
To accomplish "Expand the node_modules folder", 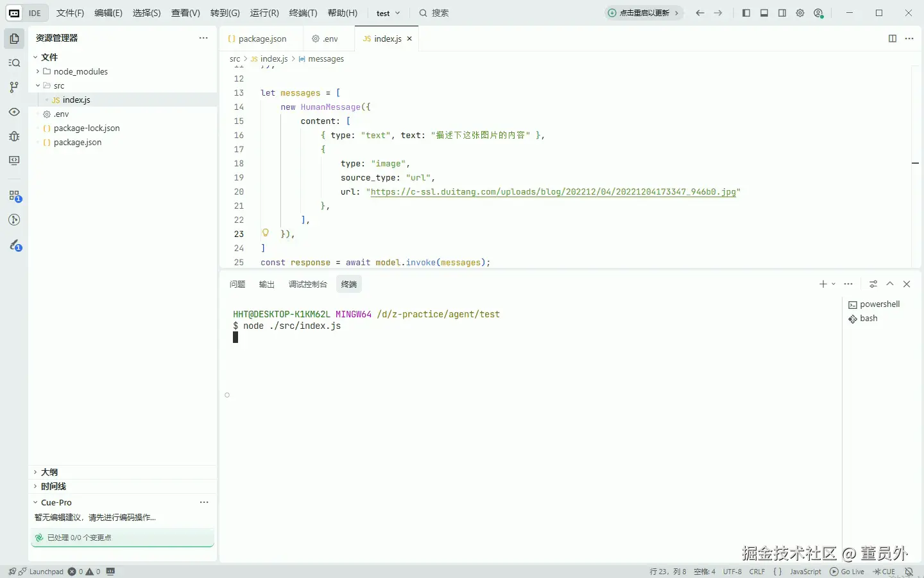I will pyautogui.click(x=80, y=71).
